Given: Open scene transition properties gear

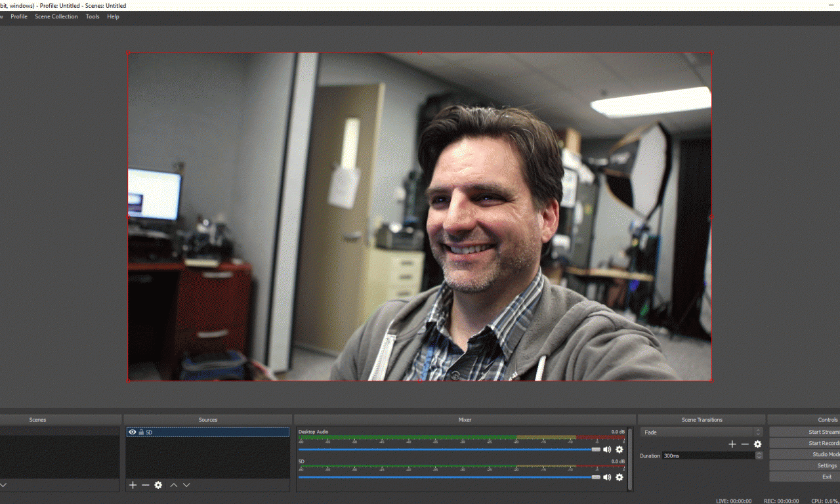Looking at the screenshot, I should [757, 444].
